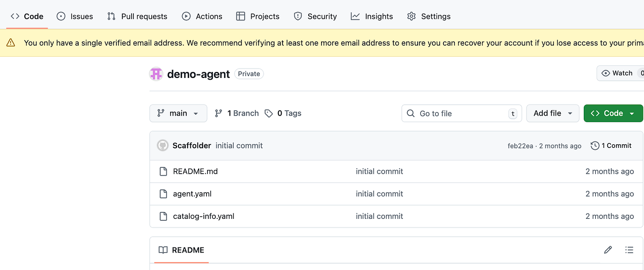644x270 pixels.
Task: Open commit hash feb22ea
Action: pos(520,146)
